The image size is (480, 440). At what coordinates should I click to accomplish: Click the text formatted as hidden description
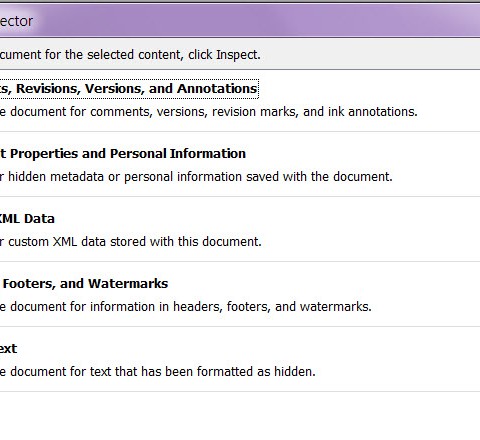tap(158, 372)
